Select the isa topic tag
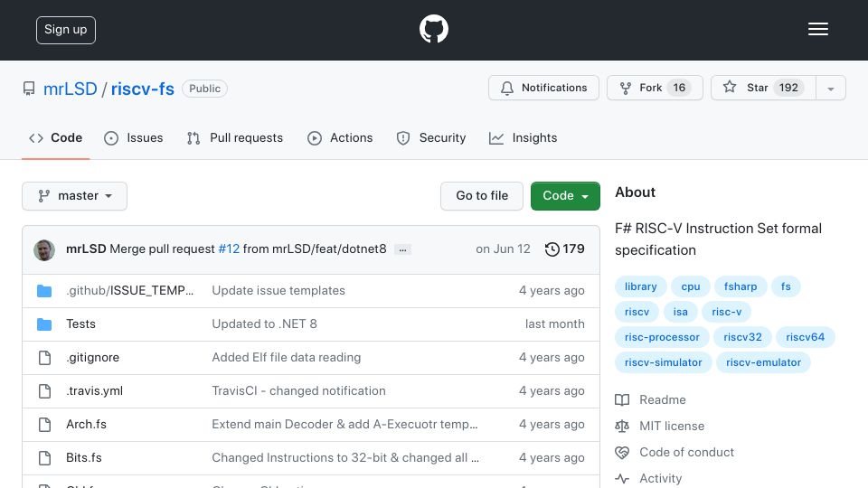The height and width of the screenshot is (488, 868). click(x=680, y=312)
